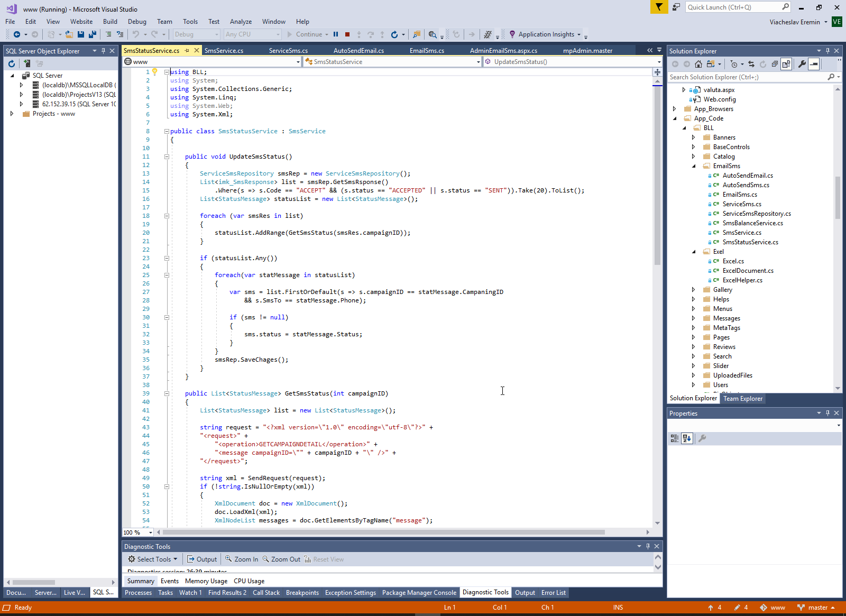
Task: Collapse the EmailSms folder
Action: coord(693,166)
